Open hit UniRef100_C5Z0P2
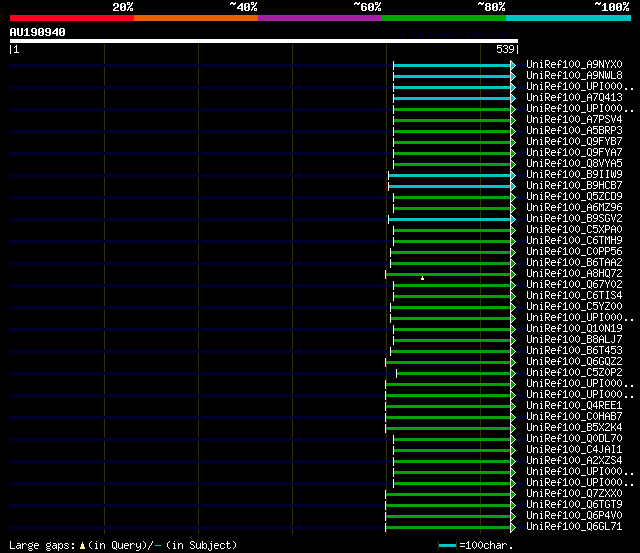Viewport: 640px width, 553px height. [x=574, y=373]
